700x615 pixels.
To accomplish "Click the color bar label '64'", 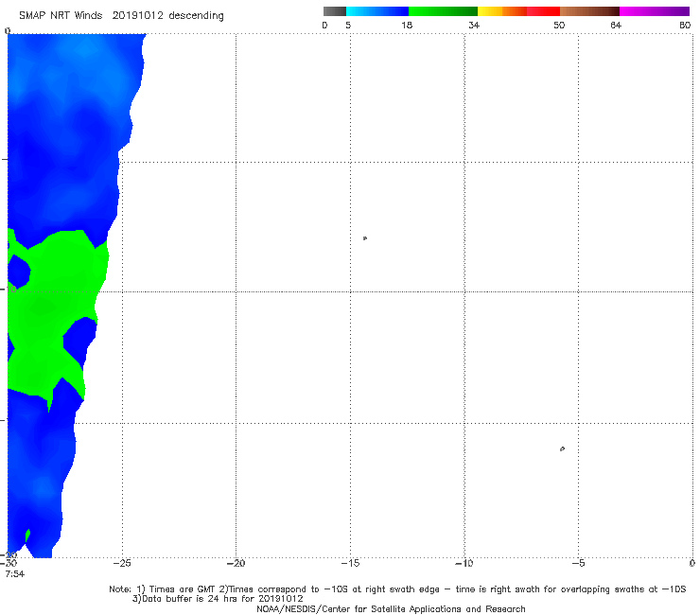I will pos(616,25).
